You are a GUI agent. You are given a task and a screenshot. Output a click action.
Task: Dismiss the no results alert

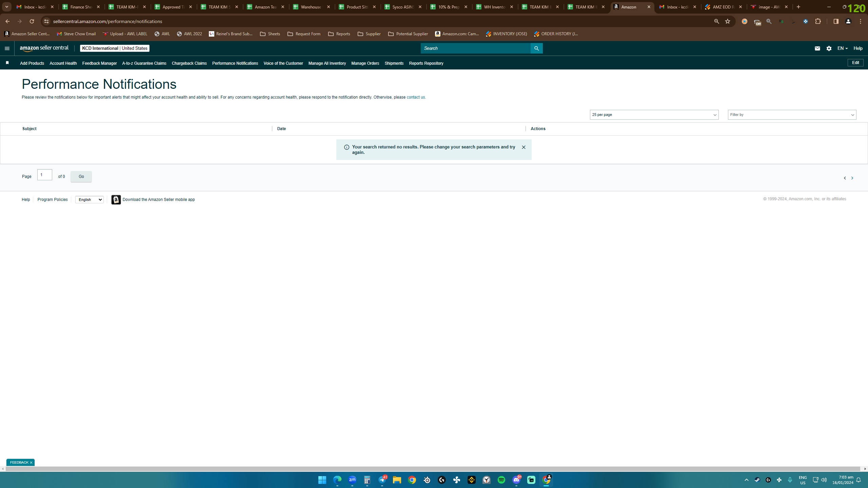[x=524, y=147]
